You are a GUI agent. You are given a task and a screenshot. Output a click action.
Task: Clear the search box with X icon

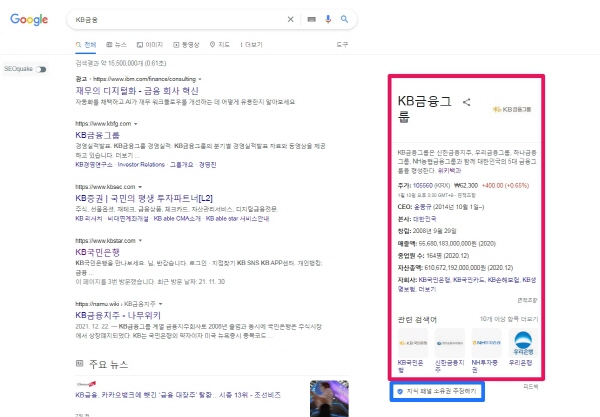[x=290, y=19]
